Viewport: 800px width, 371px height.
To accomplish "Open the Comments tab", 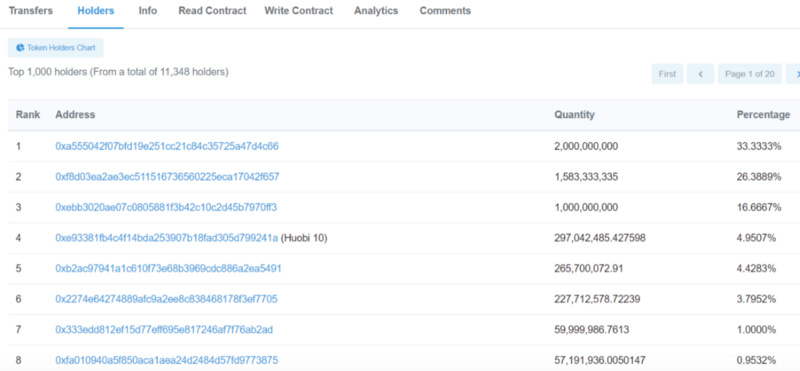I will 445,11.
